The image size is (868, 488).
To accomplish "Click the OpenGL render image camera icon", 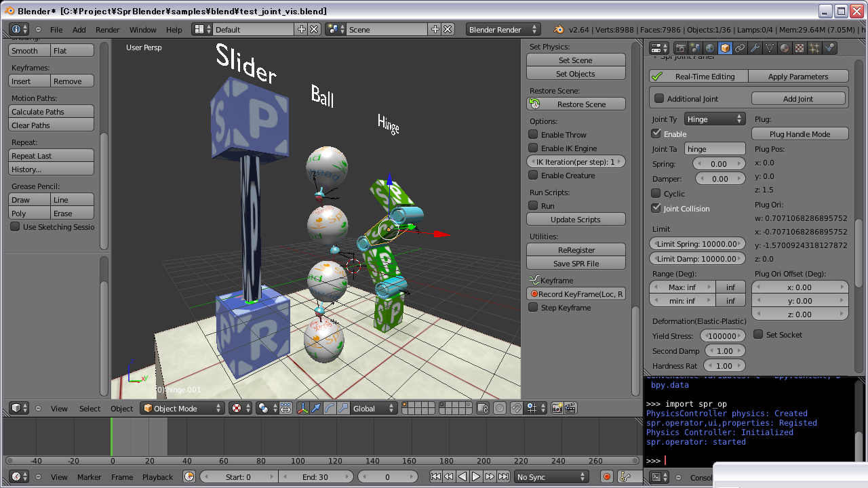I will [557, 408].
